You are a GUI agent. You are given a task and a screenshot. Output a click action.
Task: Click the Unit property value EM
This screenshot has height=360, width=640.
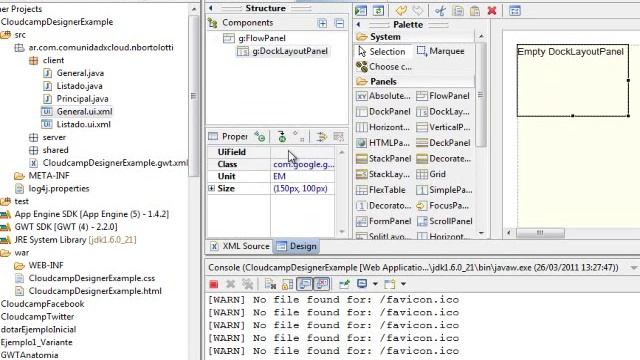(x=302, y=176)
